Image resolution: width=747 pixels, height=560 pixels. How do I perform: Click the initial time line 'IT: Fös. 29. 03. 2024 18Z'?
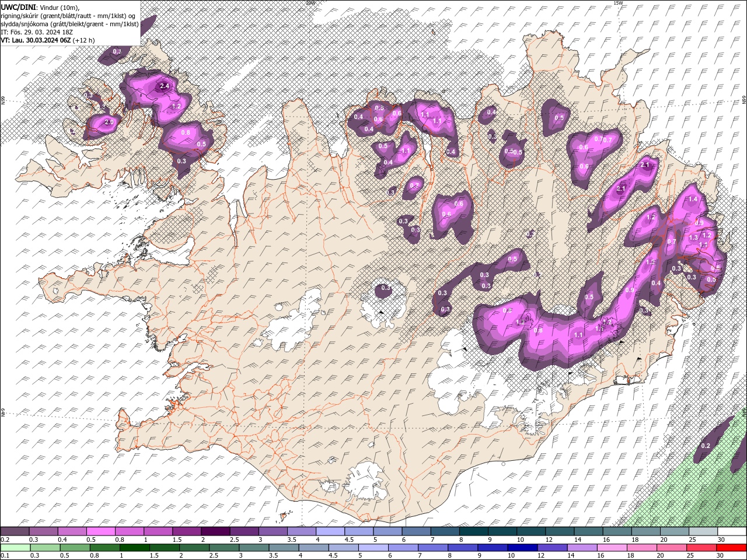tap(36, 32)
